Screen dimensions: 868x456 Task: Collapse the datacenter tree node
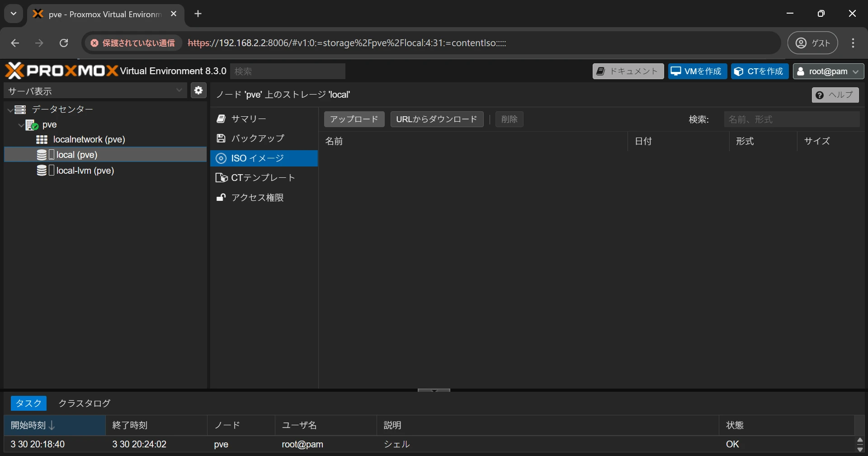click(10, 110)
